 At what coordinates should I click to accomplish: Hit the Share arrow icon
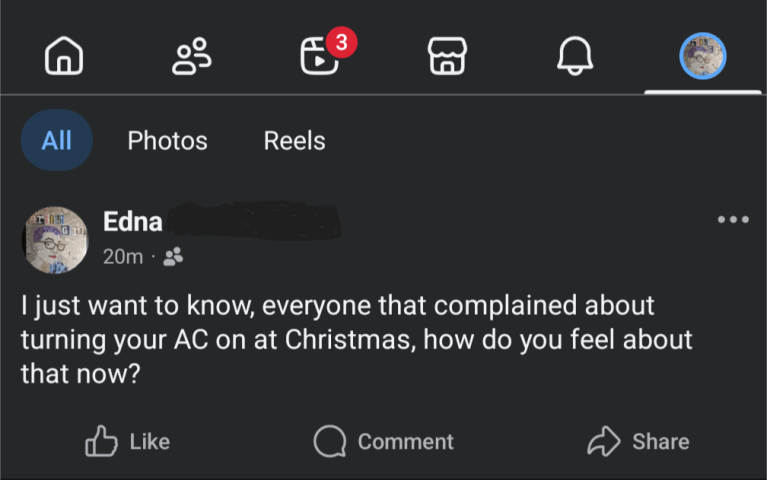coord(604,441)
